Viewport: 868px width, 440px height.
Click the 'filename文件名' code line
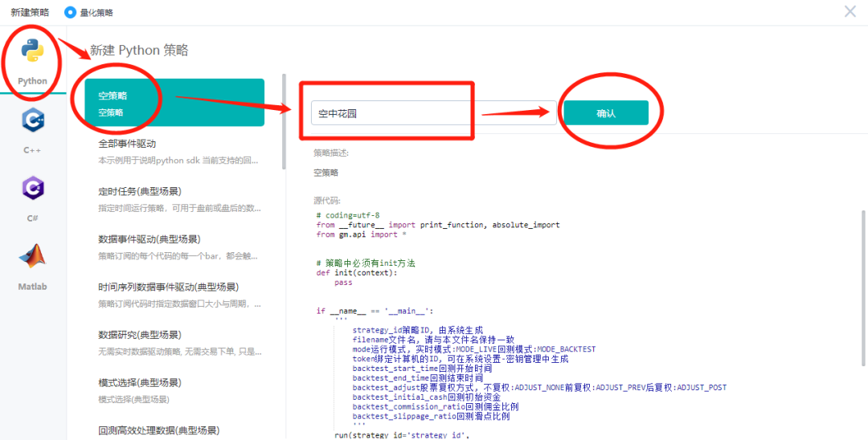coord(433,340)
